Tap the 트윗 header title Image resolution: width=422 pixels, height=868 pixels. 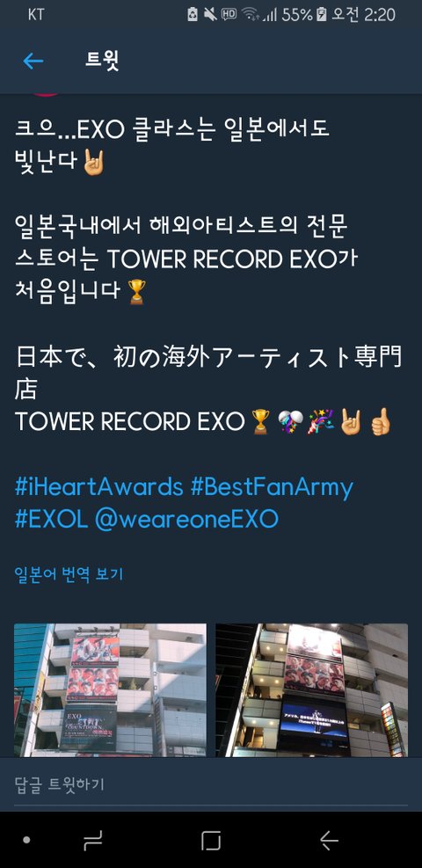click(102, 61)
